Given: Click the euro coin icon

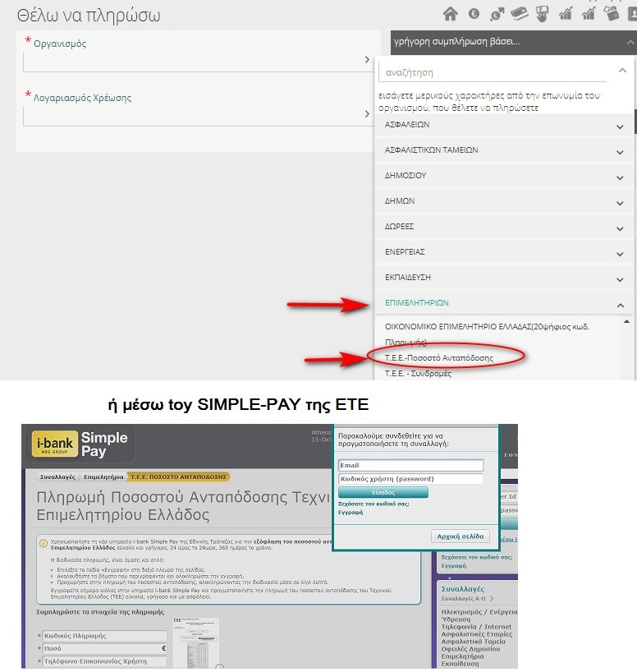Looking at the screenshot, I should (x=474, y=14).
